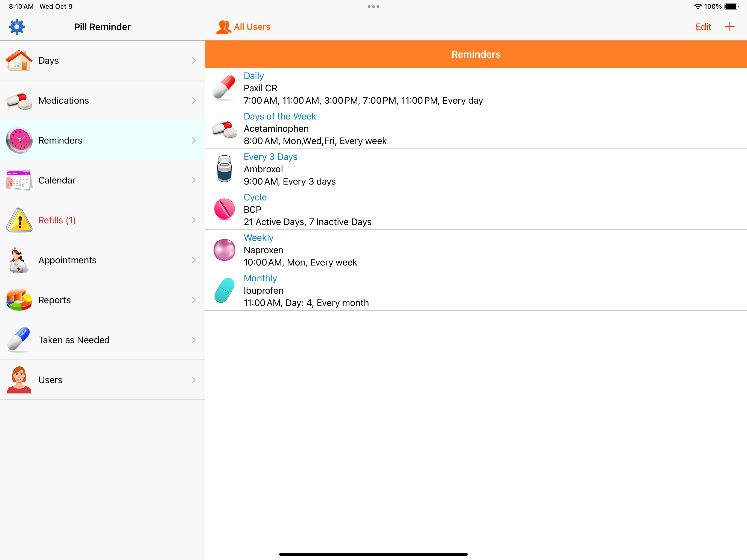
Task: Click the Acetaminophen medication name
Action: click(276, 129)
